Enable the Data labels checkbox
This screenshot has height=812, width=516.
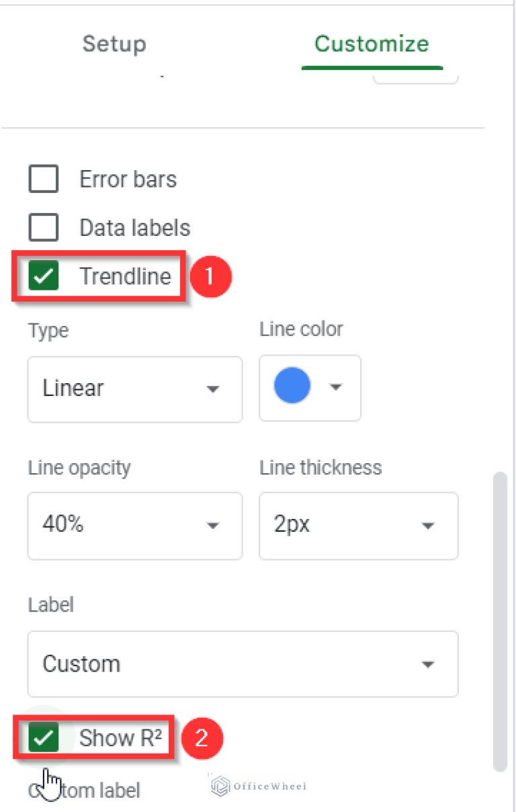pyautogui.click(x=43, y=227)
